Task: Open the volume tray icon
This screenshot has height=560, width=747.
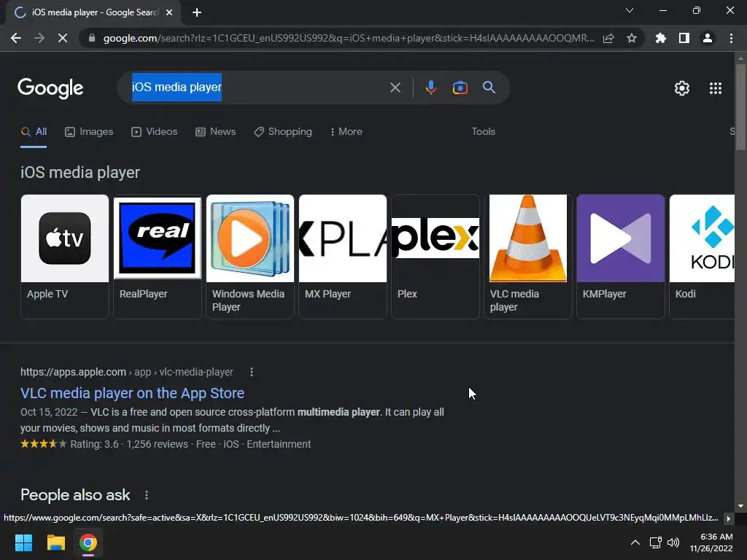Action: coord(673,542)
